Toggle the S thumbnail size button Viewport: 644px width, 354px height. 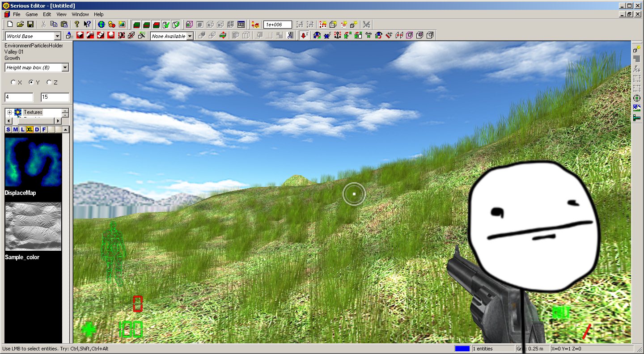point(8,130)
